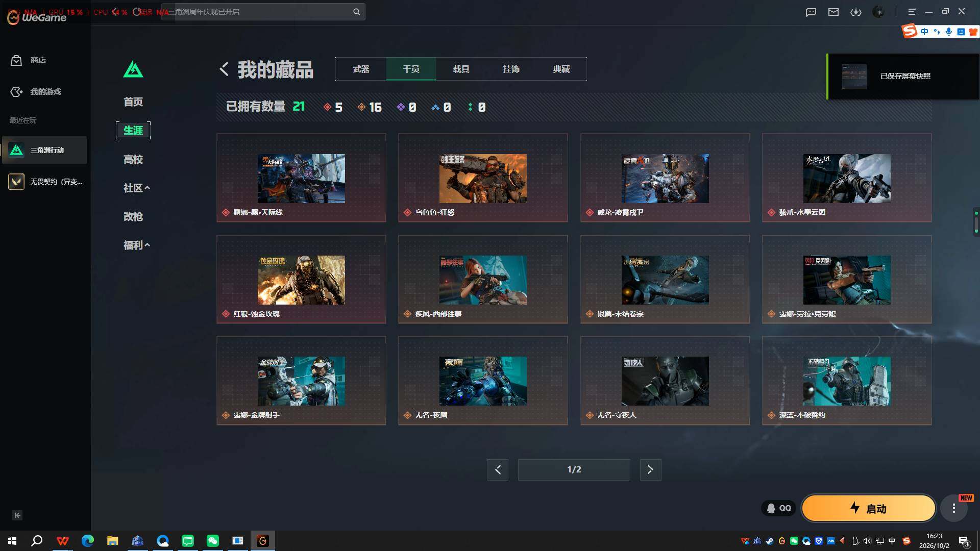Click the QQ login button
This screenshot has height=551, width=980.
[779, 508]
